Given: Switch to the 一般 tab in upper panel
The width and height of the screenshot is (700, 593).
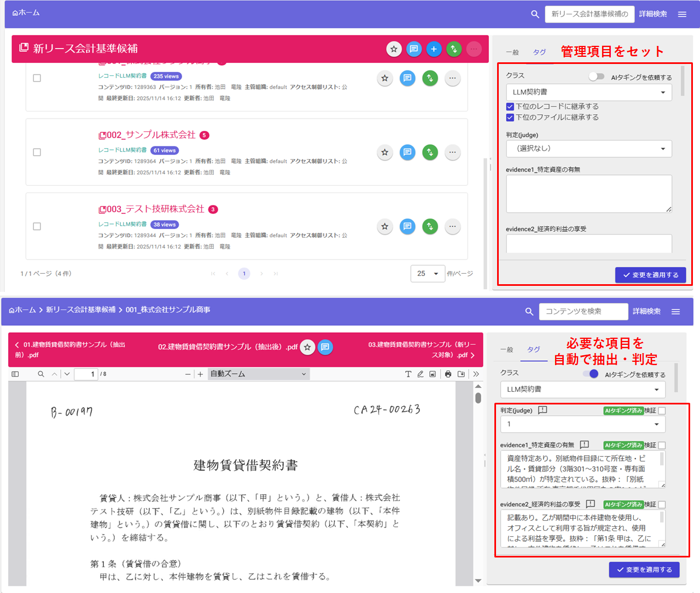Looking at the screenshot, I should 512,52.
